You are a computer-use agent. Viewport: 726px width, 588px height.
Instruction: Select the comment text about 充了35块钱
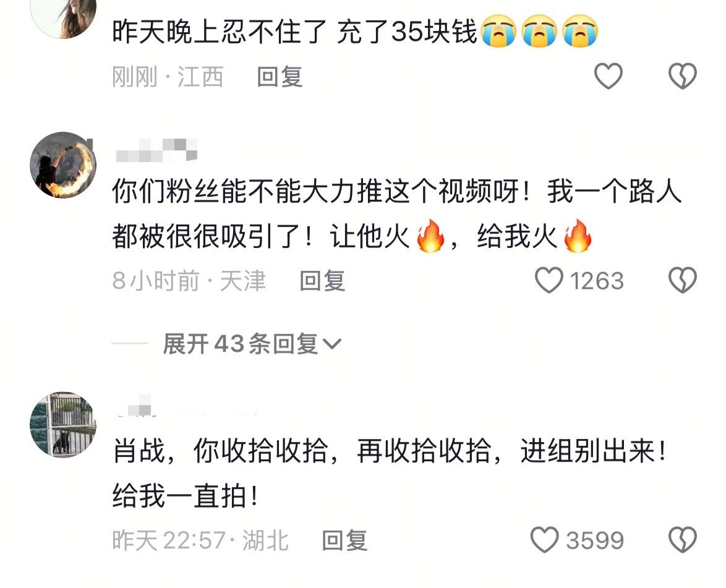pyautogui.click(x=355, y=32)
